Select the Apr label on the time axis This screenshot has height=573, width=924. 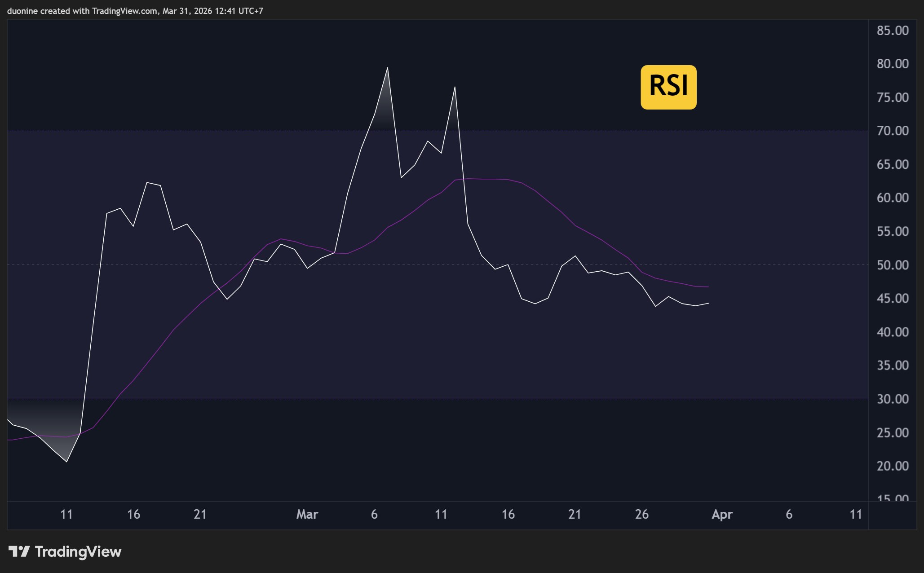722,514
